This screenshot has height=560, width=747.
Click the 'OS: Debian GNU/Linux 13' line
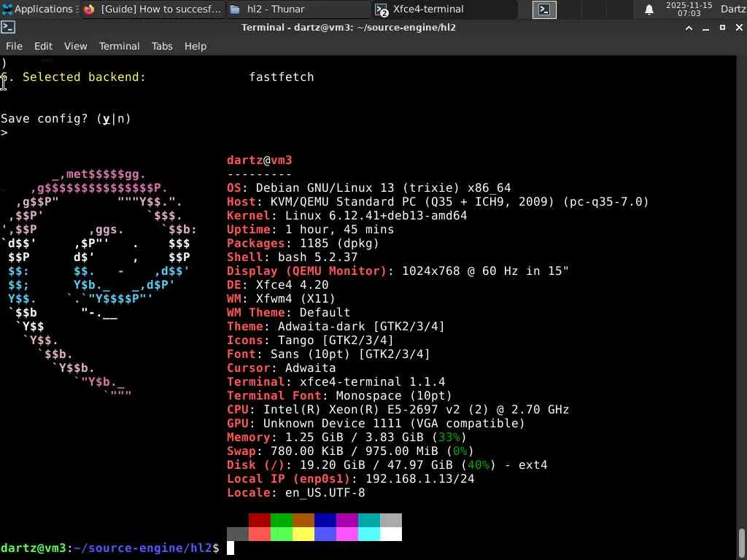[x=368, y=188]
